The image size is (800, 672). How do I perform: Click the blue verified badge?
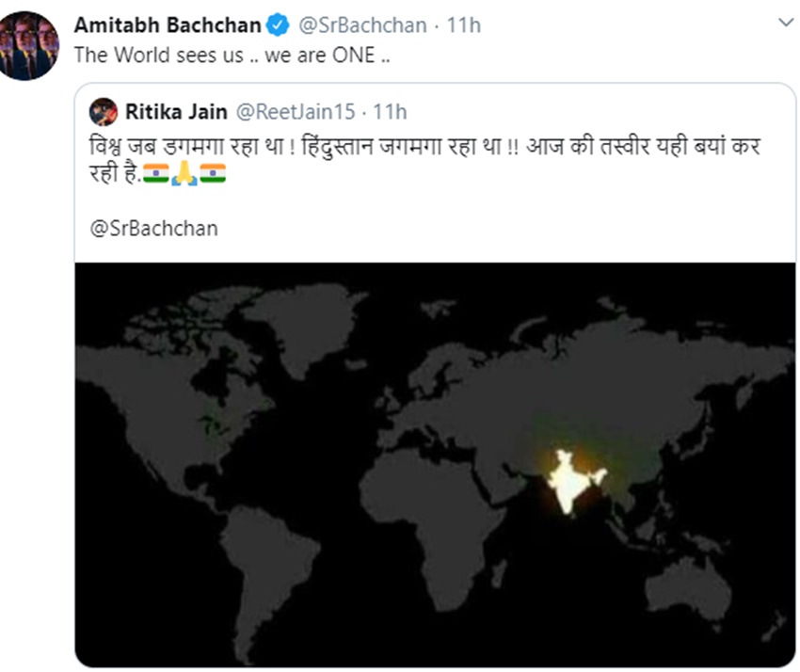(x=279, y=24)
